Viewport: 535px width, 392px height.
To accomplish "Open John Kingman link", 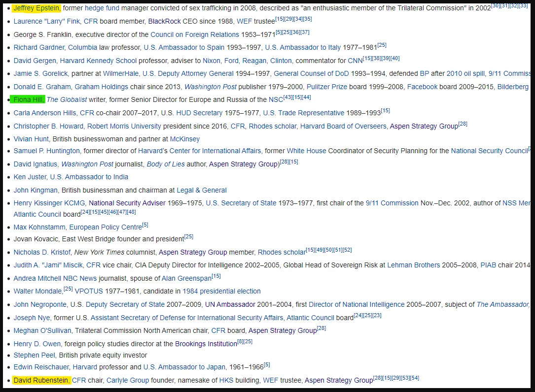I will click(36, 190).
